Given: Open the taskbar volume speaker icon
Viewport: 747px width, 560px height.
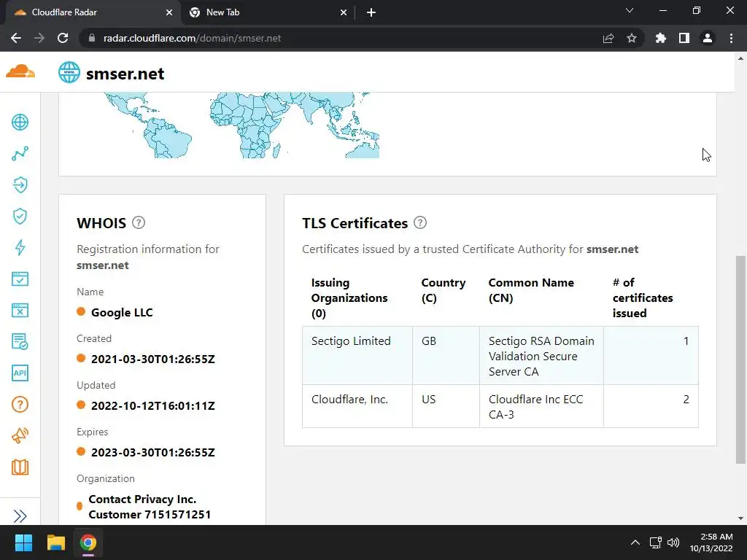Looking at the screenshot, I should [x=673, y=542].
